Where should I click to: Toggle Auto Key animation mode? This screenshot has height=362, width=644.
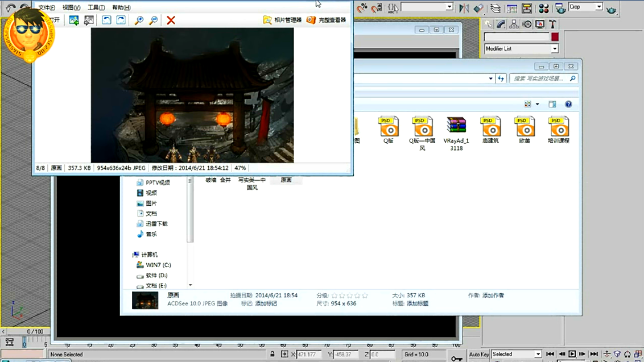[478, 354]
